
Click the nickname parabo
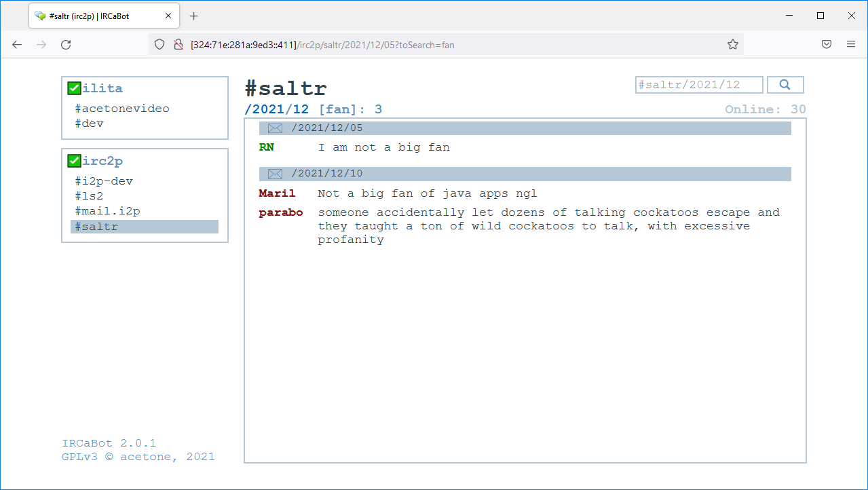pos(281,212)
